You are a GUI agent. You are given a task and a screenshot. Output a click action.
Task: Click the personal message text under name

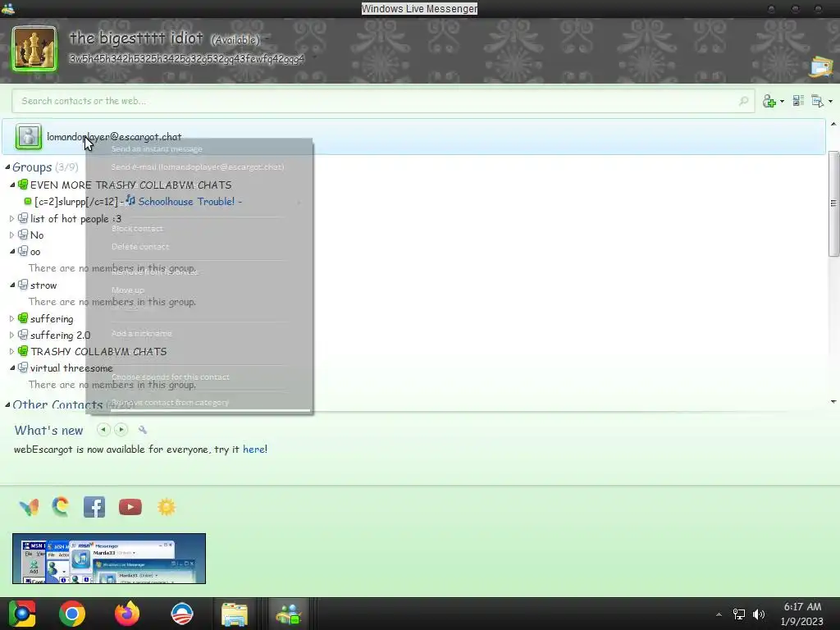point(186,58)
